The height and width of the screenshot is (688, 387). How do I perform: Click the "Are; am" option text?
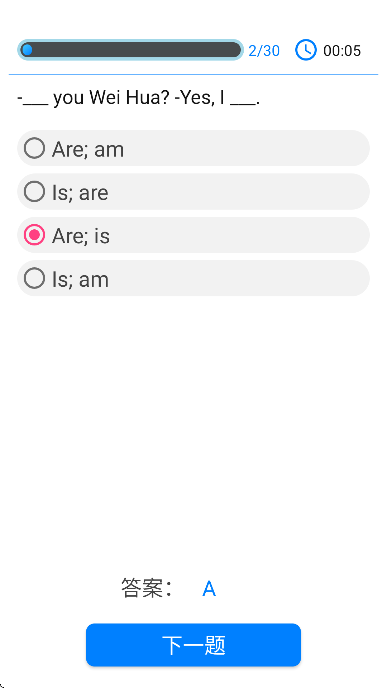88,149
